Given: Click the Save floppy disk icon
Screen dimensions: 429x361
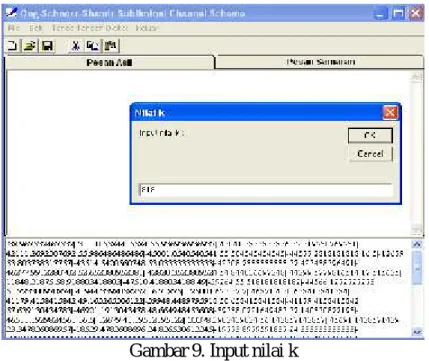Looking at the screenshot, I should click(x=47, y=46).
